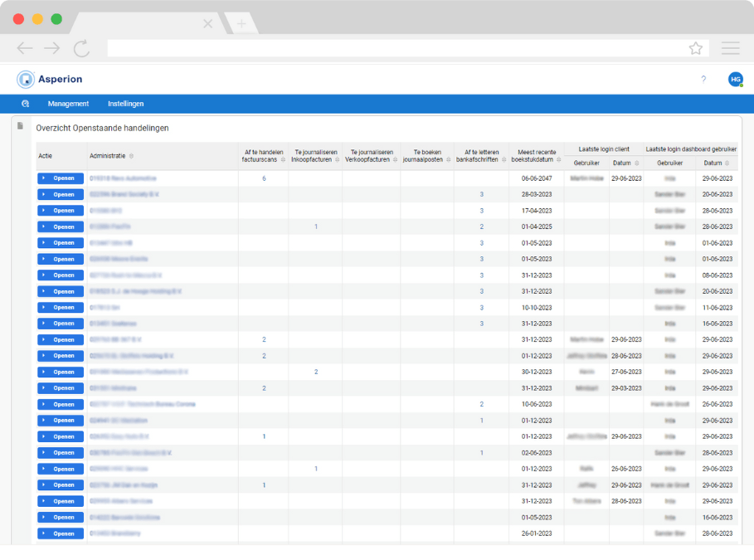Go back with the browser back arrow
754x560 pixels.
point(25,48)
